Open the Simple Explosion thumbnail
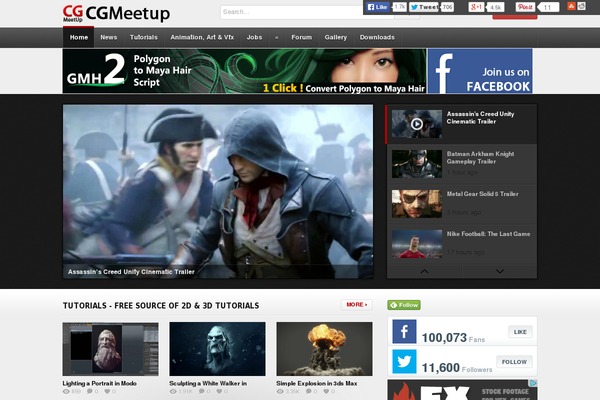 click(324, 349)
